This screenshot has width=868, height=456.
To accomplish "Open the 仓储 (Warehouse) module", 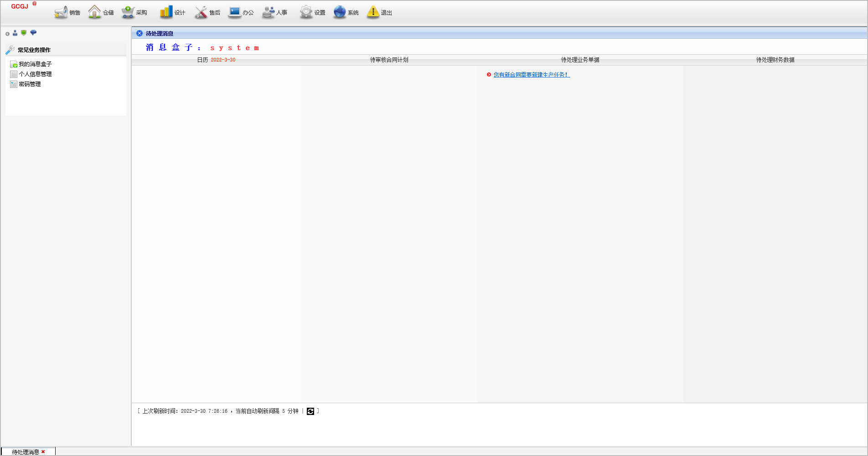I will [101, 12].
